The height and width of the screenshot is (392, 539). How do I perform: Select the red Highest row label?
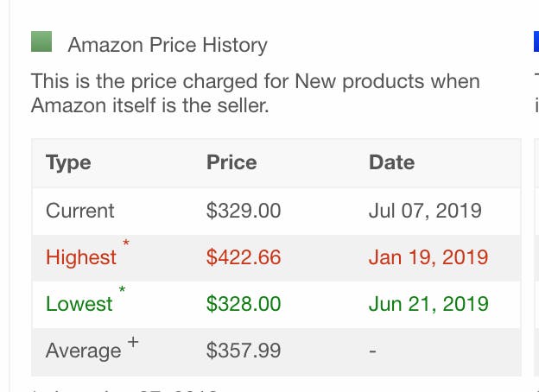pyautogui.click(x=81, y=257)
